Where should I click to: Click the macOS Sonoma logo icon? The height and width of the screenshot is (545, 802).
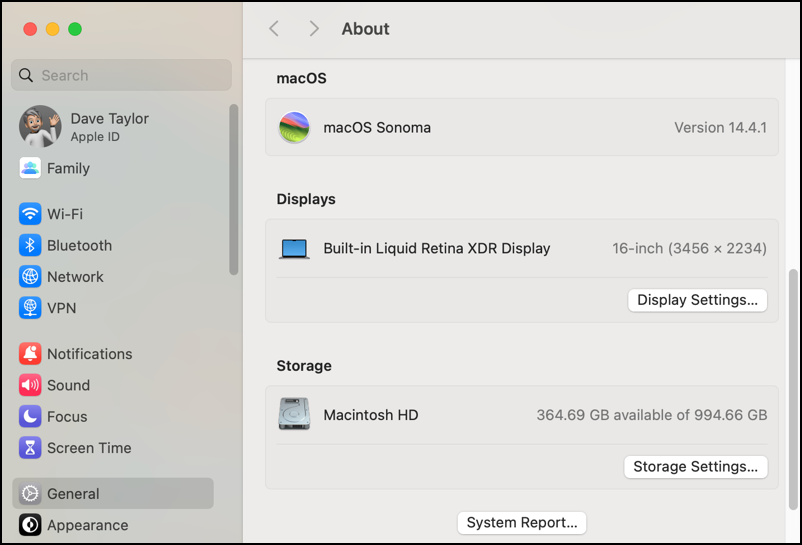(x=294, y=127)
